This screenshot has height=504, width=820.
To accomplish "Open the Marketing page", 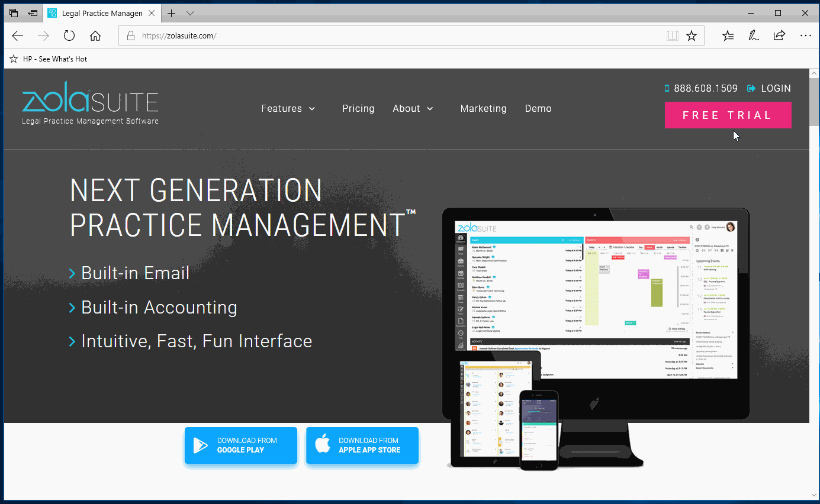I will 484,108.
